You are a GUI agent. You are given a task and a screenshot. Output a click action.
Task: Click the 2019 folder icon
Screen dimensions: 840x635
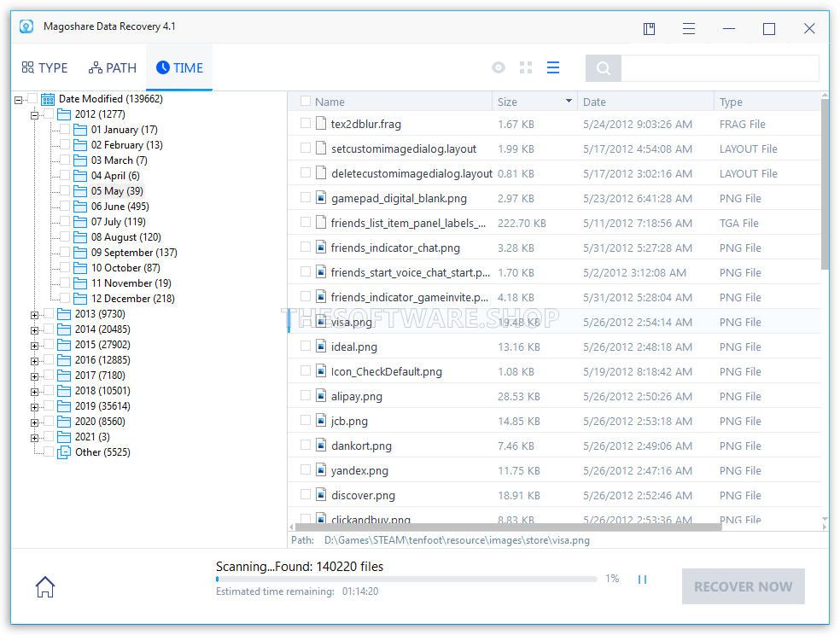pos(64,406)
